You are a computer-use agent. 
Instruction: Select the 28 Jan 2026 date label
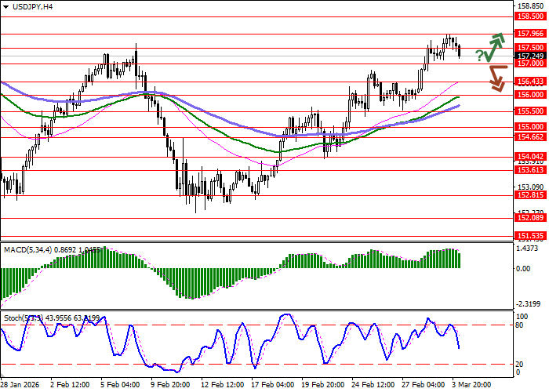coord(19,386)
